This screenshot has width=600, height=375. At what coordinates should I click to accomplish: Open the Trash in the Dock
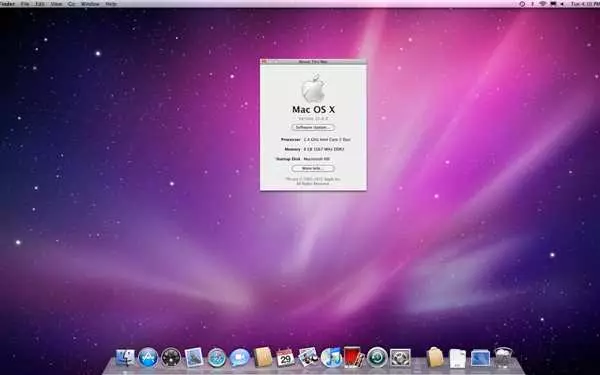tap(503, 357)
